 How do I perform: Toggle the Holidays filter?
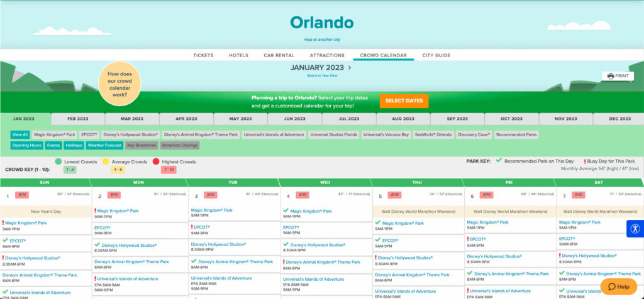(74, 146)
